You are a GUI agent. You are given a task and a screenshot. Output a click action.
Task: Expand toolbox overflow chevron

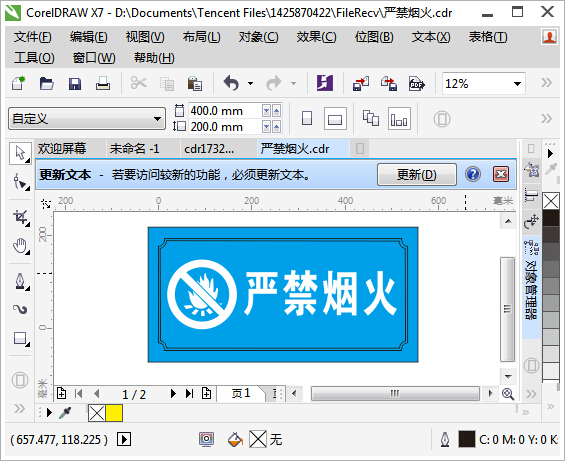point(19,408)
